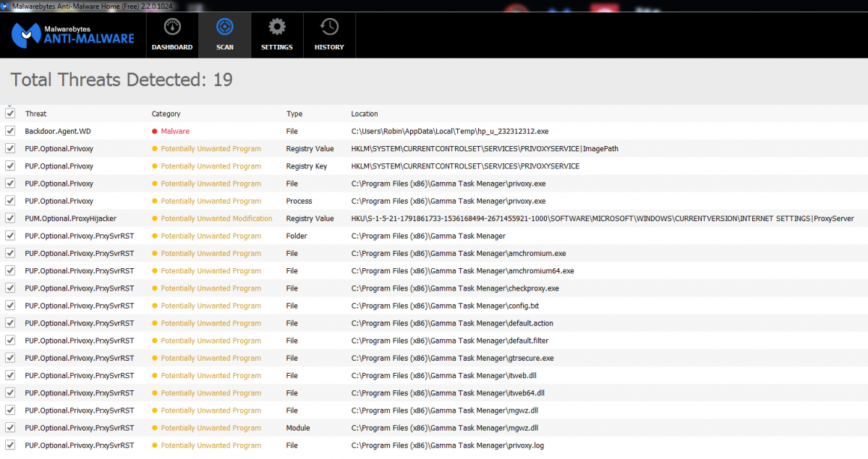868x459 pixels.
Task: Click the hp_u_232312312.exe file location
Action: pos(450,132)
